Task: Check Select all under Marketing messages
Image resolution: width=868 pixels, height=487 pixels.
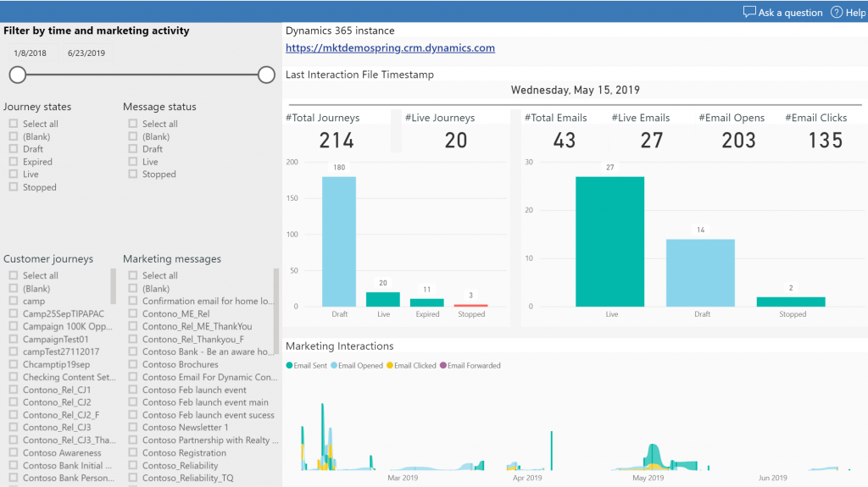Action: point(133,275)
